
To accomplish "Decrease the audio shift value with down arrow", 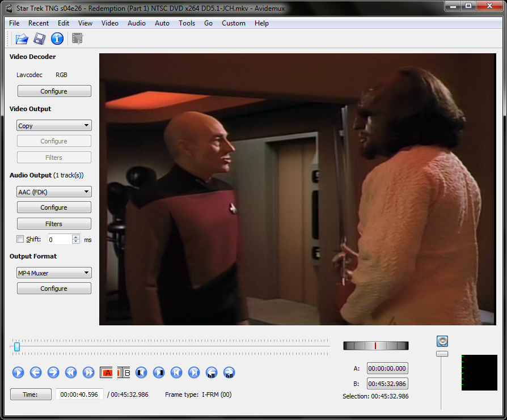I will pyautogui.click(x=76, y=241).
